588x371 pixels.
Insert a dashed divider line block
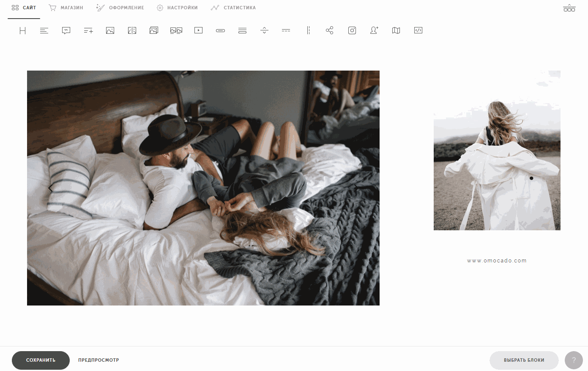click(286, 30)
